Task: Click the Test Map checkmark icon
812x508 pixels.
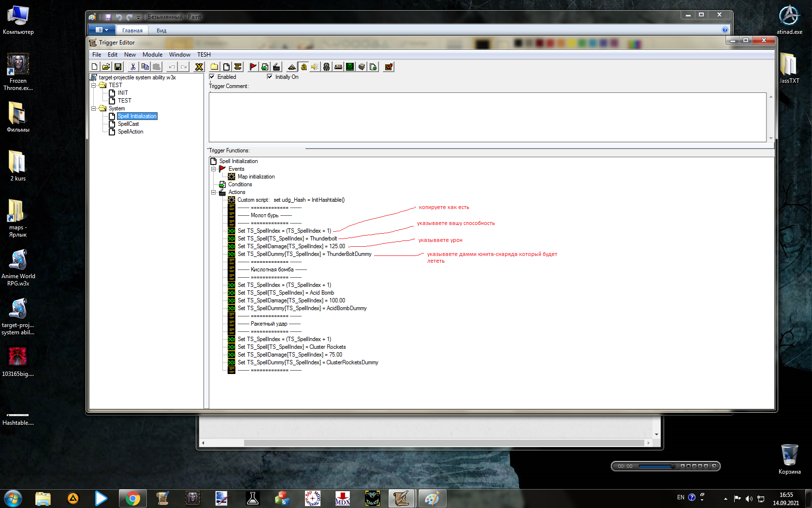Action: (x=389, y=67)
